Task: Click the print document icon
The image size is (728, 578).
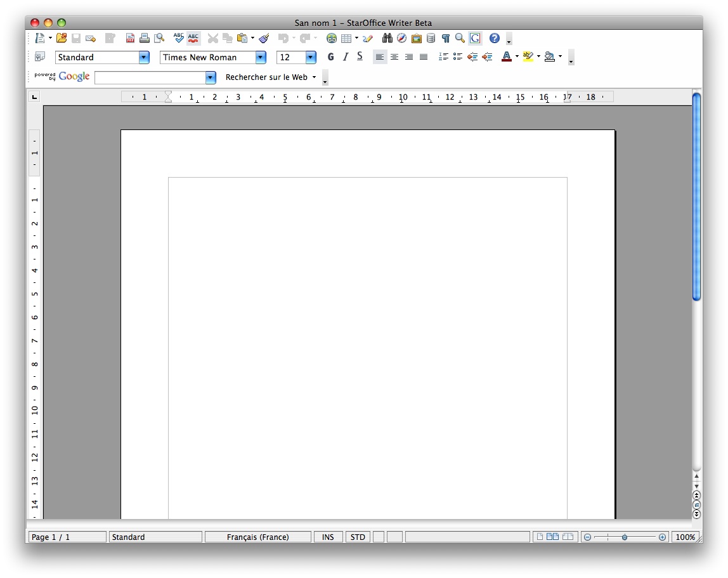Action: coord(145,38)
